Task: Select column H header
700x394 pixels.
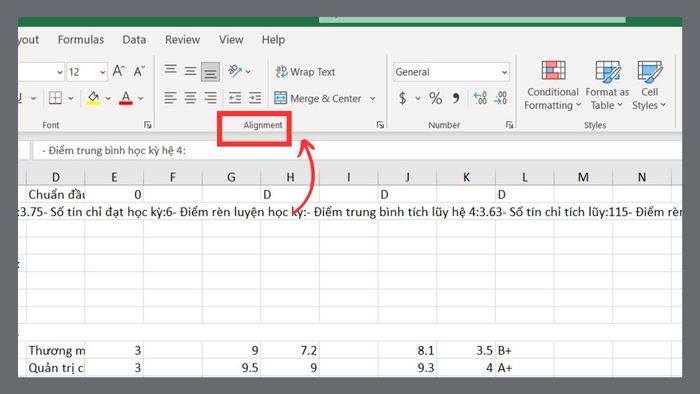Action: pos(290,177)
